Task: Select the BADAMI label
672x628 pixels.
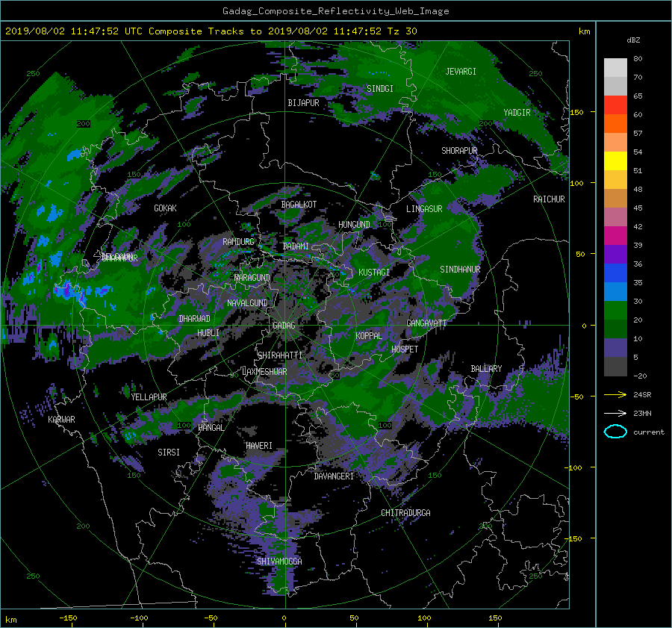Action: pyautogui.click(x=296, y=246)
